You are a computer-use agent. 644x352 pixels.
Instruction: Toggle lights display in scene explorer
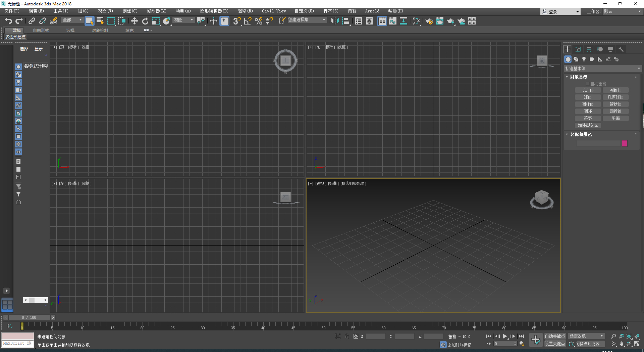tap(18, 82)
